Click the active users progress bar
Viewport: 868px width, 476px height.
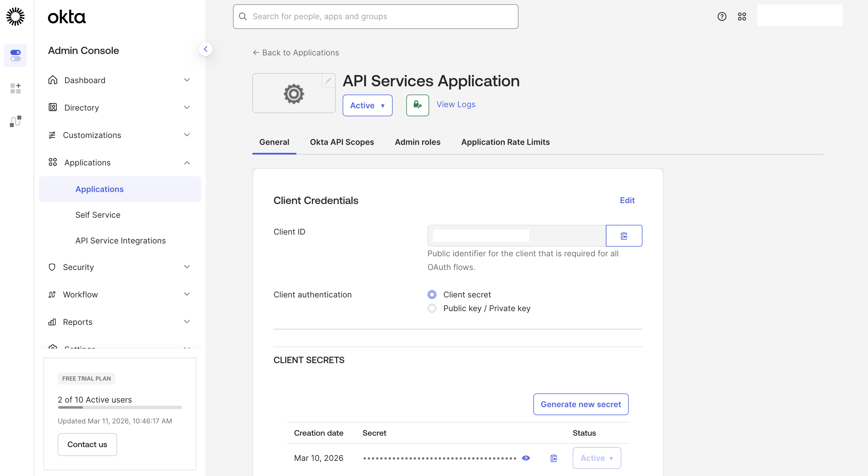(x=120, y=407)
